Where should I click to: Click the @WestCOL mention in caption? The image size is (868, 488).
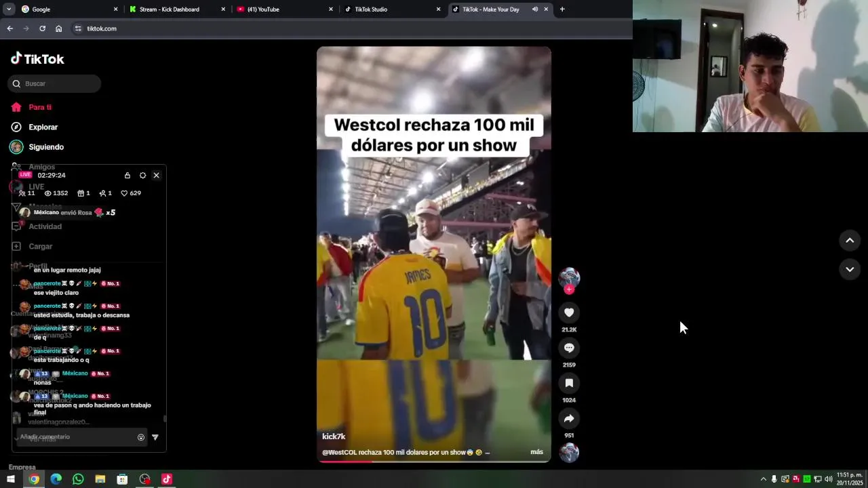tap(339, 452)
